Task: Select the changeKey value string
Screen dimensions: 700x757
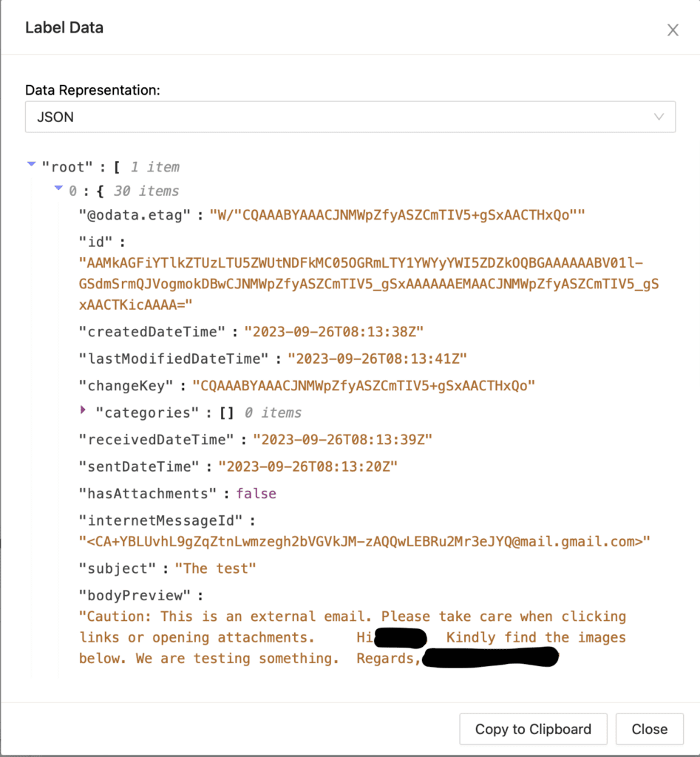Action: pyautogui.click(x=364, y=386)
